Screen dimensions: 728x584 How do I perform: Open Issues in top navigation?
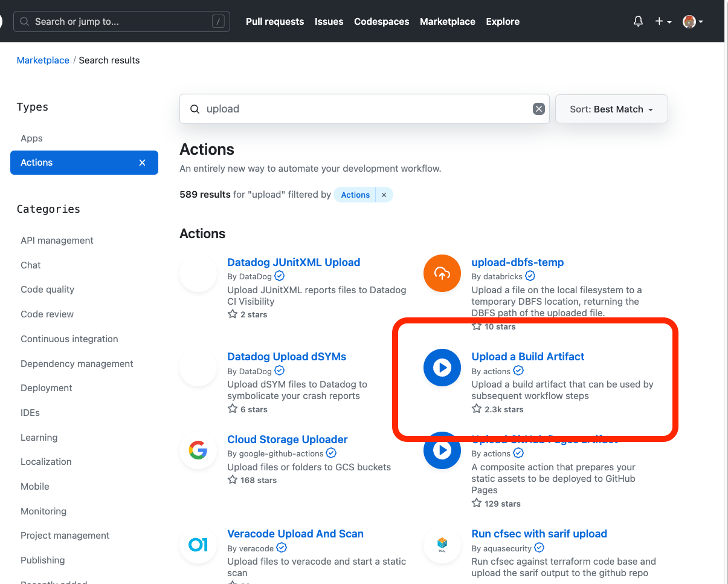click(x=329, y=21)
